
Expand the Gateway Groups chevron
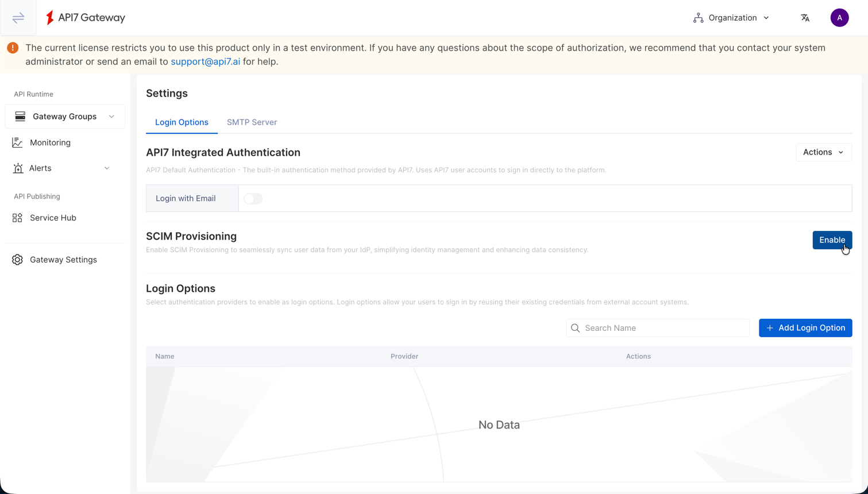tap(111, 116)
